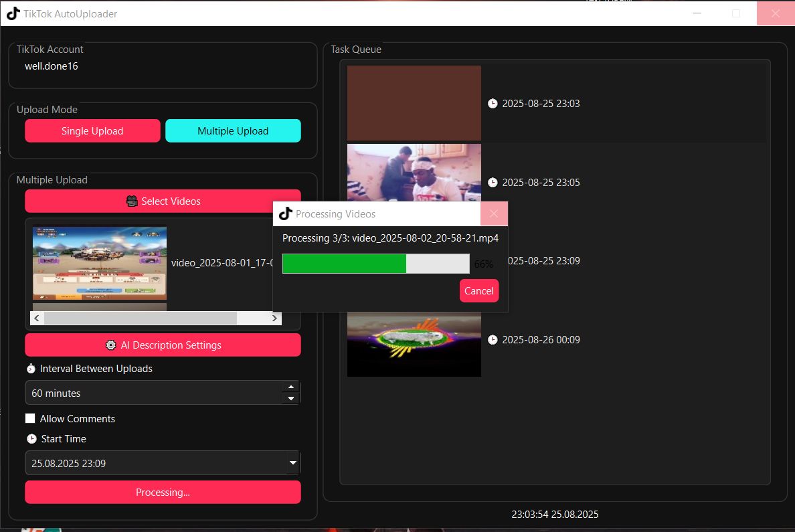Switch to Single Upload mode

[x=92, y=131]
